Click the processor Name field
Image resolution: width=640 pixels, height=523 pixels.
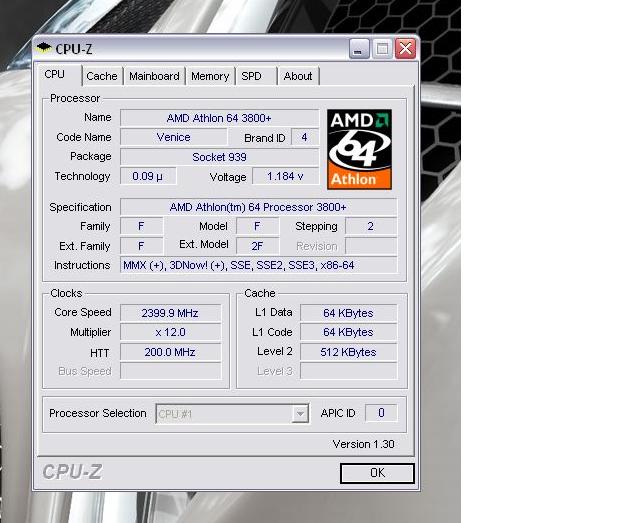tap(219, 118)
